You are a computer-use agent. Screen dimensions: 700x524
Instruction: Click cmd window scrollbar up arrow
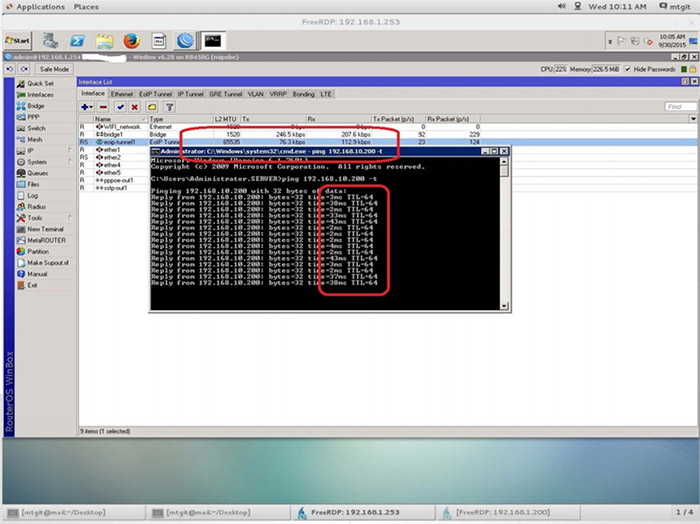(x=504, y=162)
